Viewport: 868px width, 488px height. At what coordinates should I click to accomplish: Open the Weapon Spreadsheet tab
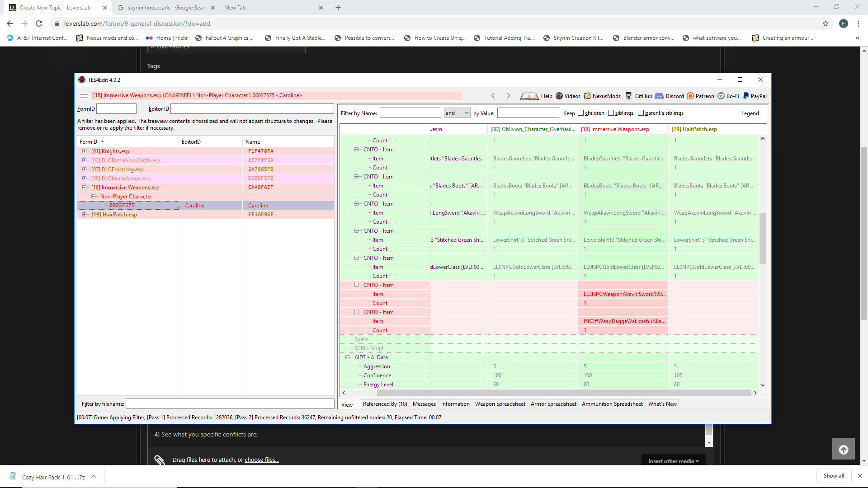click(x=500, y=404)
